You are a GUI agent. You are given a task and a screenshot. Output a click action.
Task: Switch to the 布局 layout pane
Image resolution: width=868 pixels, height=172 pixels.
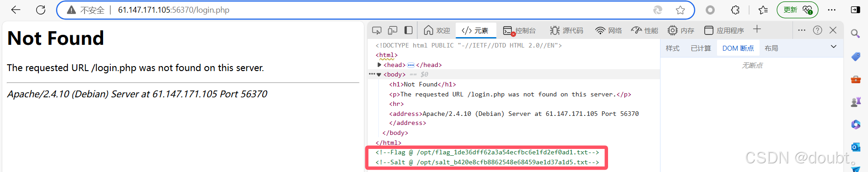coord(771,48)
